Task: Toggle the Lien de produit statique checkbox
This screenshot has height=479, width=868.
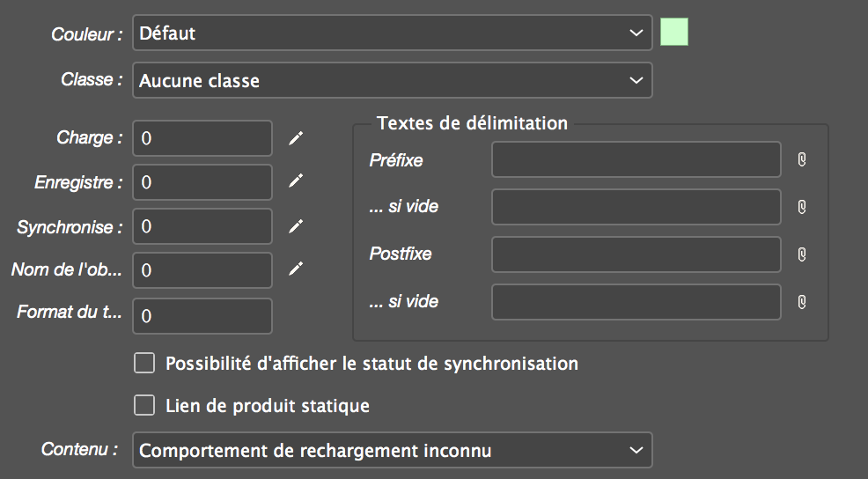Action: [x=144, y=405]
